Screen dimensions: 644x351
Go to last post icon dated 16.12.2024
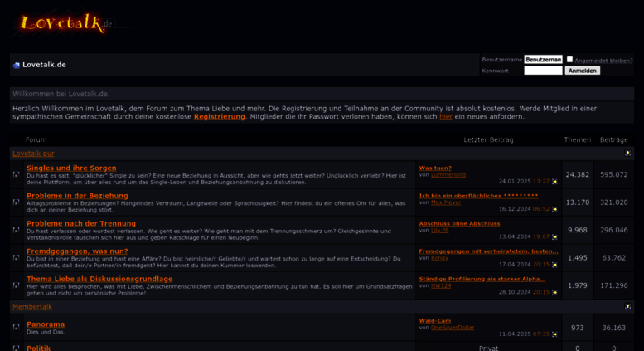point(554,209)
